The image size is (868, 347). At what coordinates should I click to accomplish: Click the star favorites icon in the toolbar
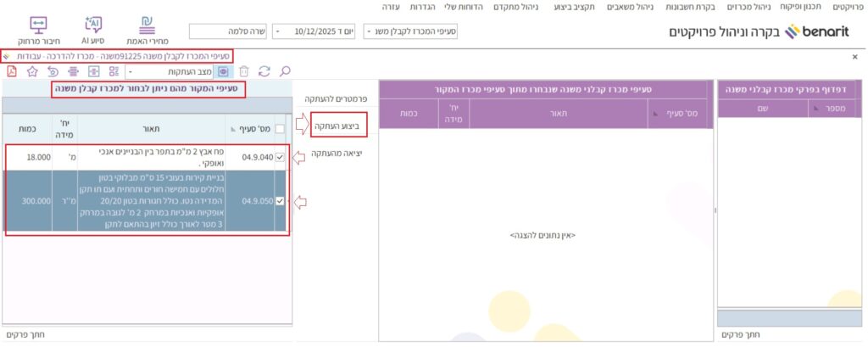tap(32, 71)
